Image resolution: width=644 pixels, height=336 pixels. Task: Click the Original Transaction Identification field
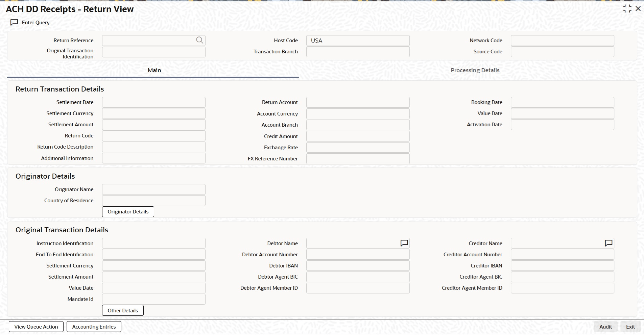coord(154,52)
